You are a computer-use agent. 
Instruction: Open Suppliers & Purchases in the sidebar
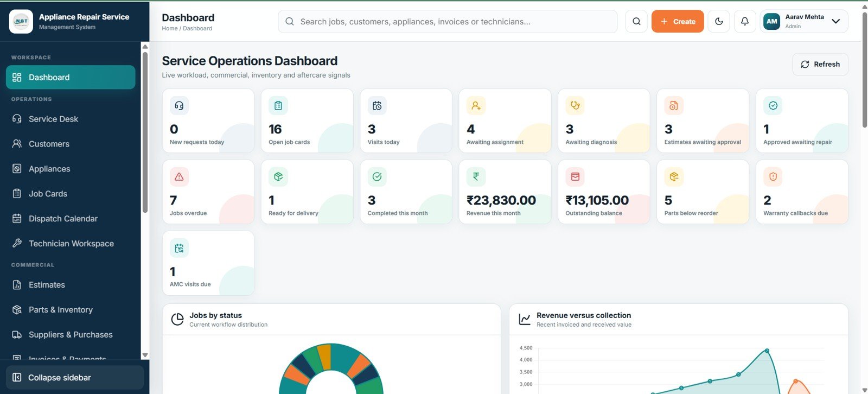point(71,335)
